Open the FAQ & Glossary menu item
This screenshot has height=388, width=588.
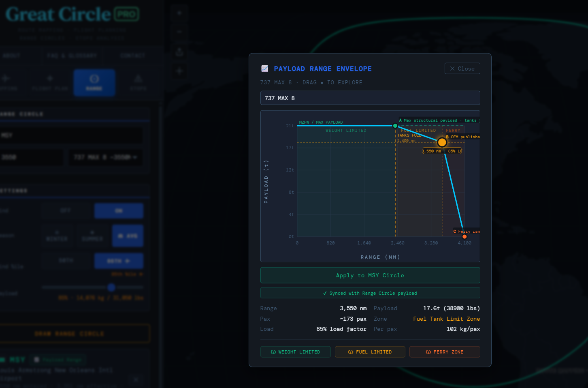coord(72,56)
